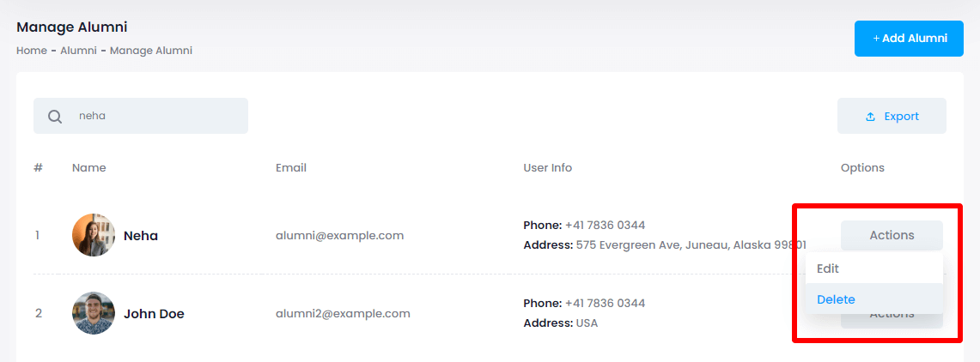The image size is (980, 362).
Task: Open the Alumni breadcrumb link
Action: click(x=78, y=51)
